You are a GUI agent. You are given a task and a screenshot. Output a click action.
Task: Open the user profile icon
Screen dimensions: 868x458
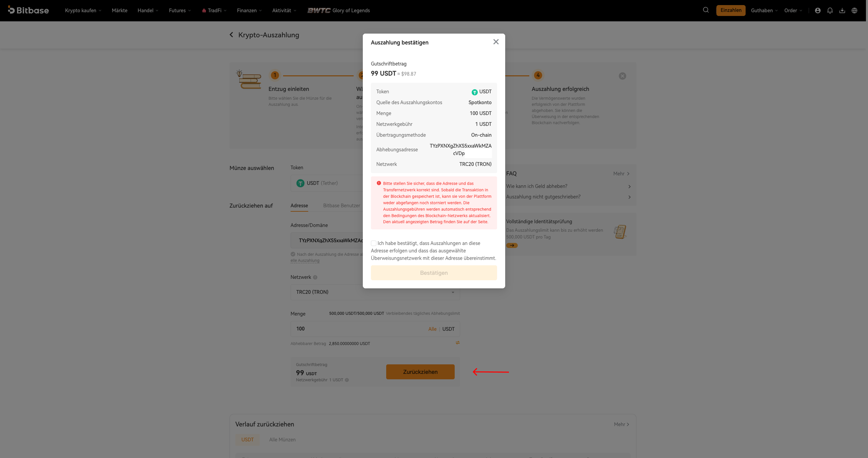point(818,11)
